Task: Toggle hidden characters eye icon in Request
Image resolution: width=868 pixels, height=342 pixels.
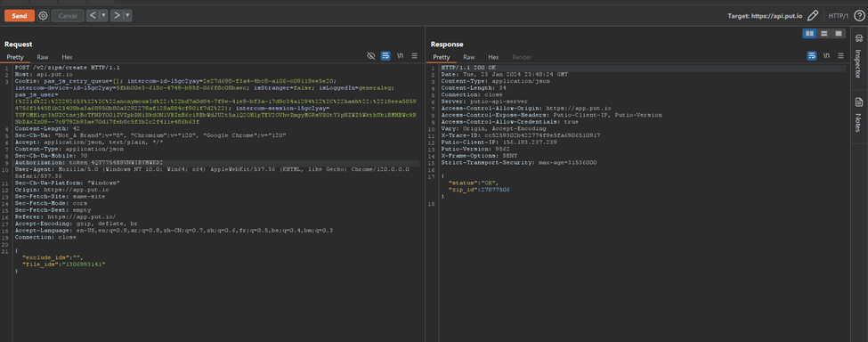Action: point(371,56)
